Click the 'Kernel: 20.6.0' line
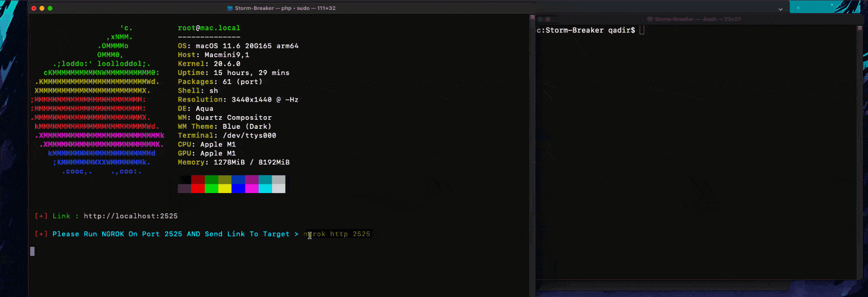The image size is (868, 297). [x=209, y=64]
